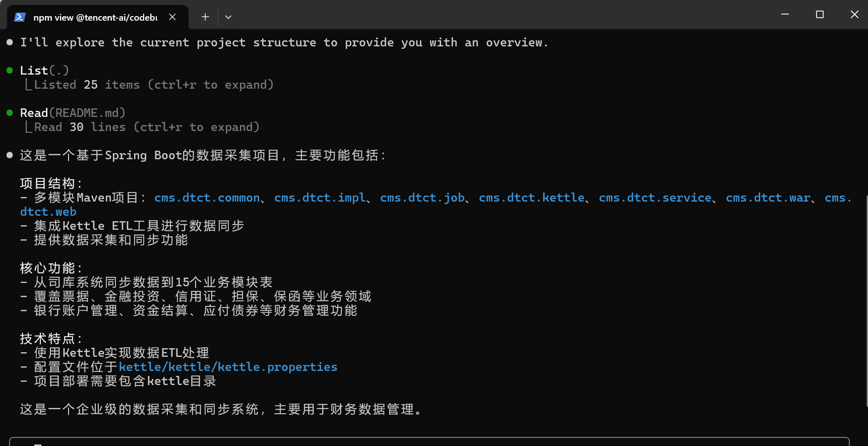Click the cms.dtct.job module link
The image size is (868, 446).
pos(422,198)
